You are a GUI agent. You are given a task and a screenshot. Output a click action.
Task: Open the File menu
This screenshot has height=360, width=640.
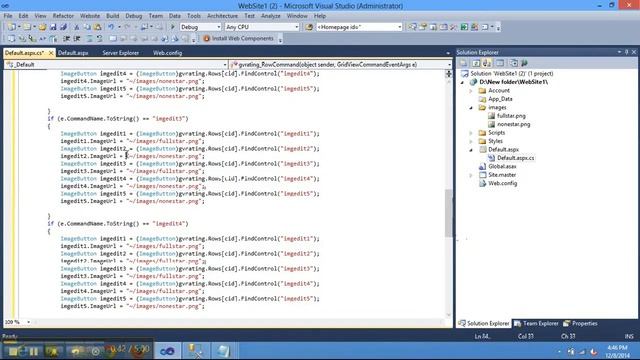pos(8,16)
